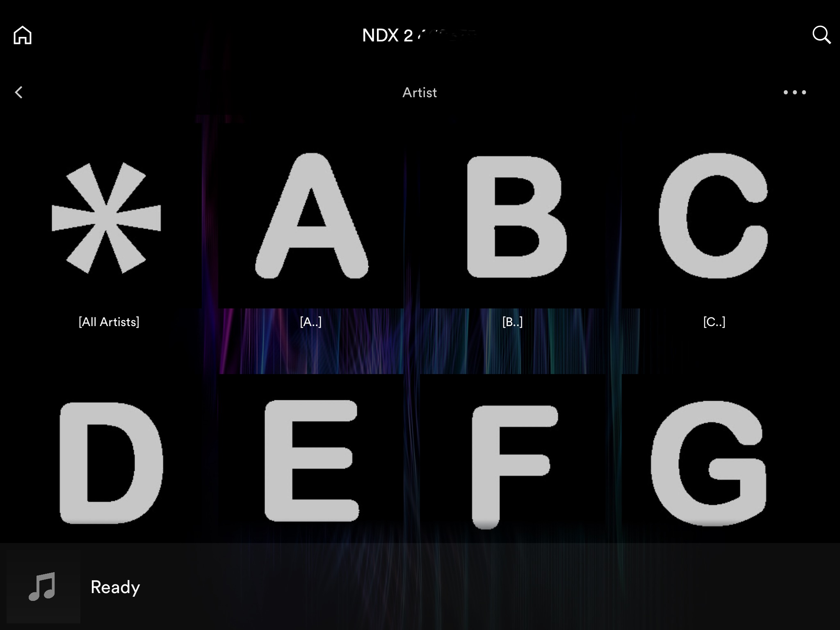Tap the music note now-playing icon
Screen dimensions: 840x630
[x=42, y=587]
